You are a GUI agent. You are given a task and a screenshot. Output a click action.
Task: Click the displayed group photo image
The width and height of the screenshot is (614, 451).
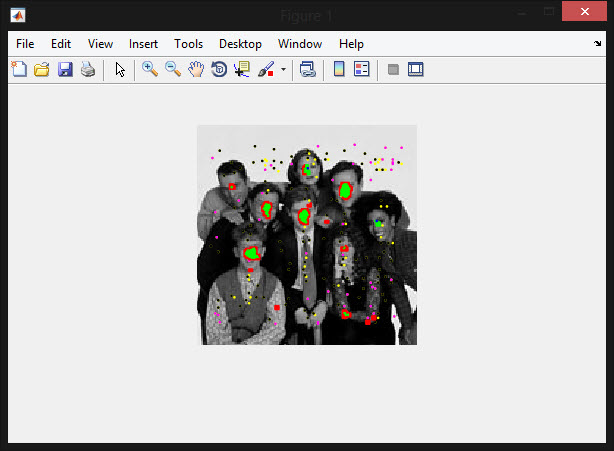click(x=307, y=235)
